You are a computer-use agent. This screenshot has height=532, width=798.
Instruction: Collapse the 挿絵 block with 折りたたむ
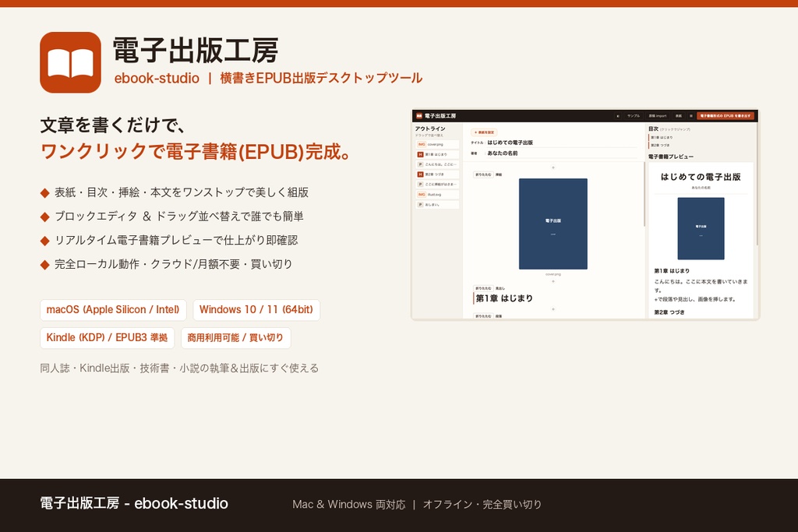483,174
